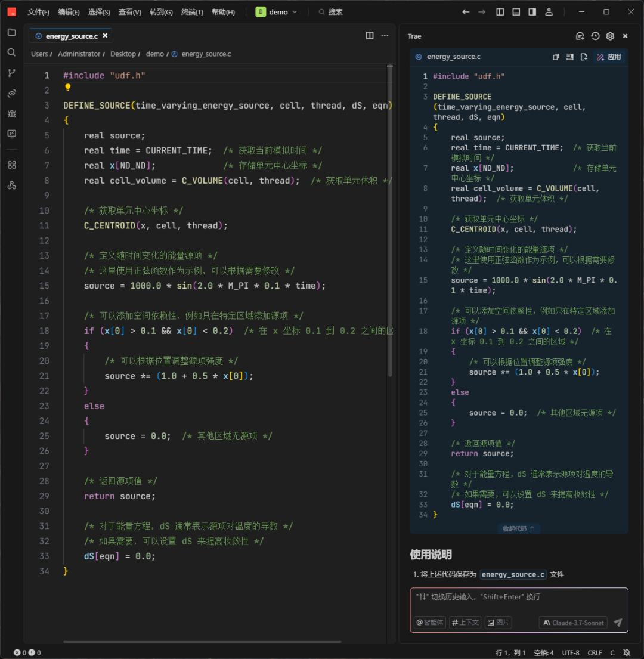
Task: Collapse the code block with 收起代码
Action: 518,528
